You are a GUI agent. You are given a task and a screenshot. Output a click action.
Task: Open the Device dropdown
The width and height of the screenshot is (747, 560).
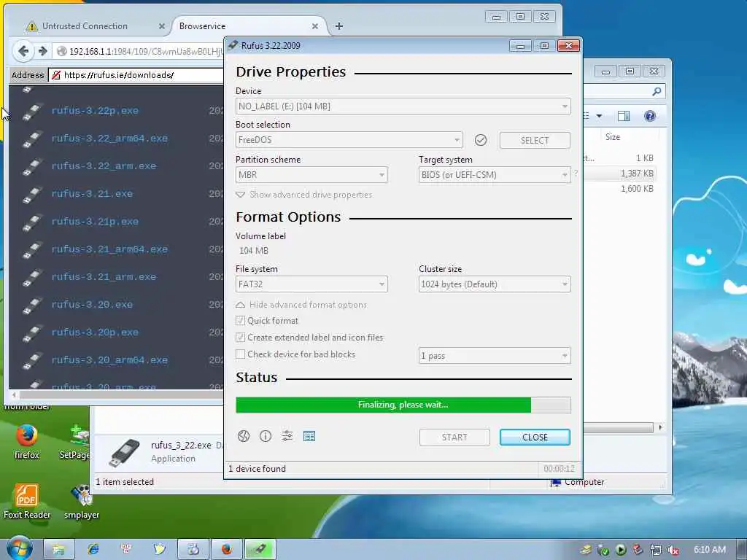(403, 106)
